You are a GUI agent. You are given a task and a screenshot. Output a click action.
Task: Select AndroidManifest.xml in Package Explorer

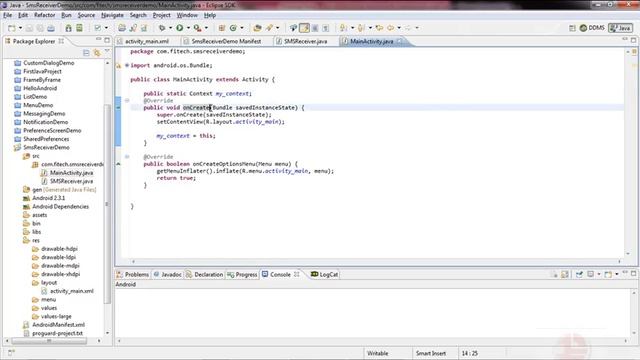pyautogui.click(x=58, y=325)
